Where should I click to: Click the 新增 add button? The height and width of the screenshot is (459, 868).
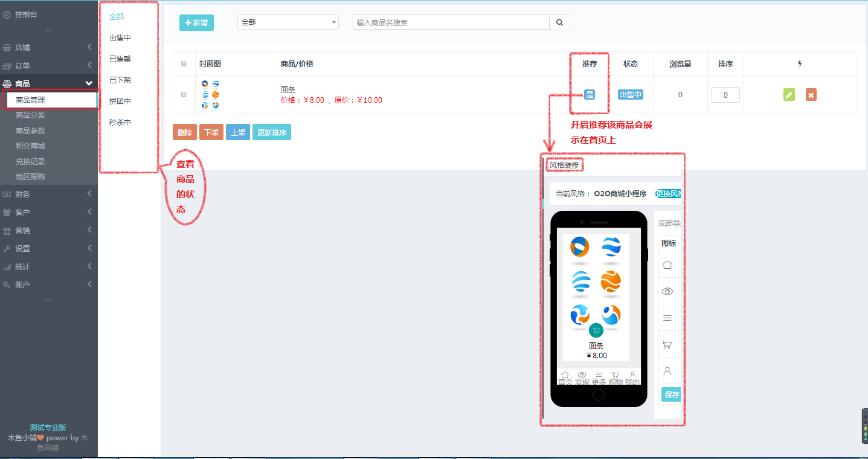click(196, 22)
